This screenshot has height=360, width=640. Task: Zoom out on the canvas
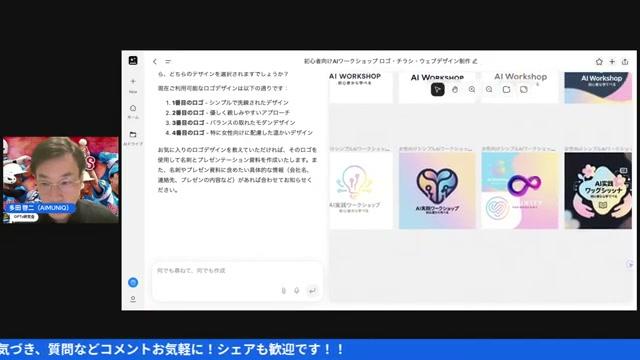[489, 89]
